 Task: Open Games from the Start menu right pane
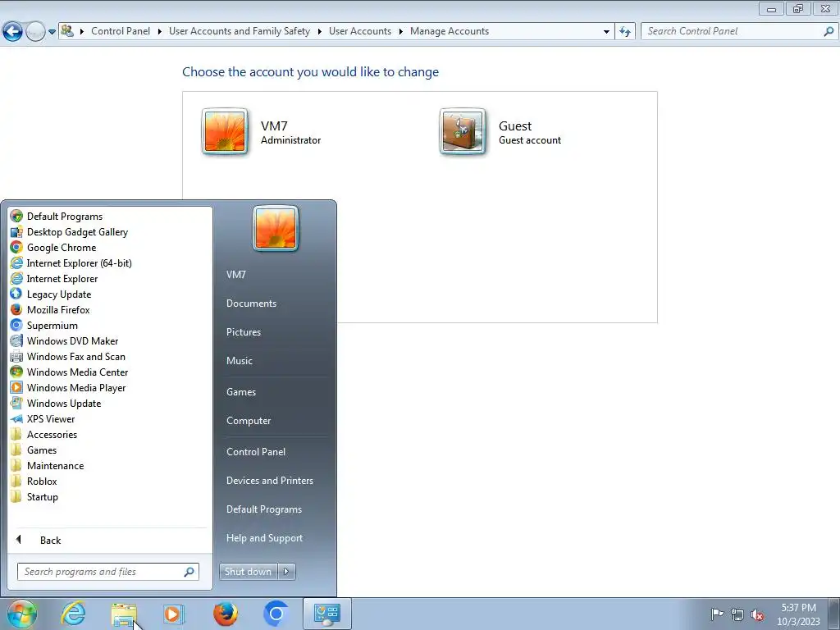(241, 391)
